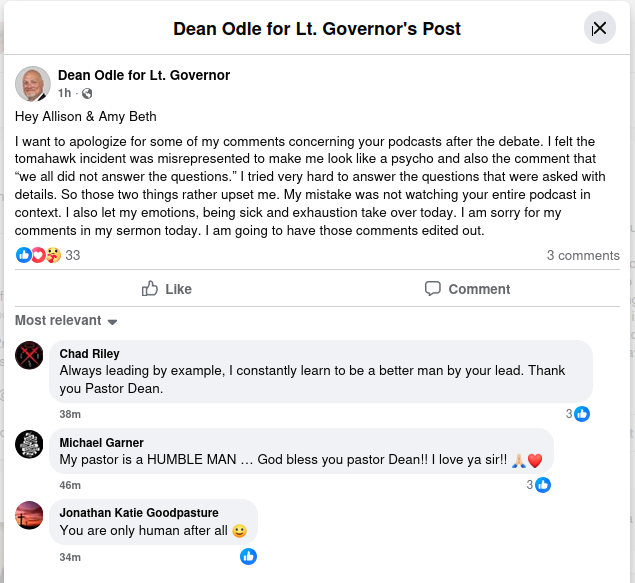Expand the Most relevant sort dropdown
This screenshot has height=583, width=635.
coord(66,321)
